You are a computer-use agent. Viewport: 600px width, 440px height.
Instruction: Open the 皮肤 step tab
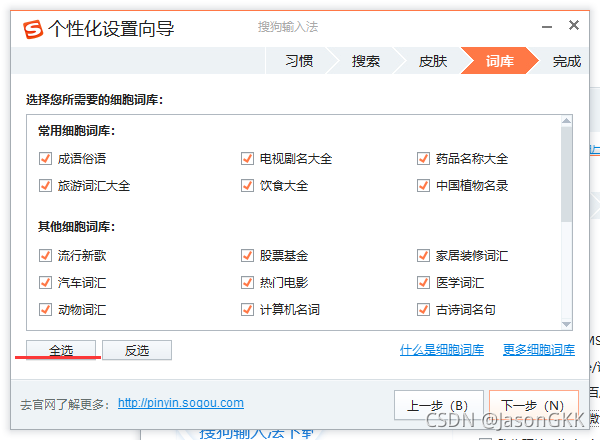point(433,61)
